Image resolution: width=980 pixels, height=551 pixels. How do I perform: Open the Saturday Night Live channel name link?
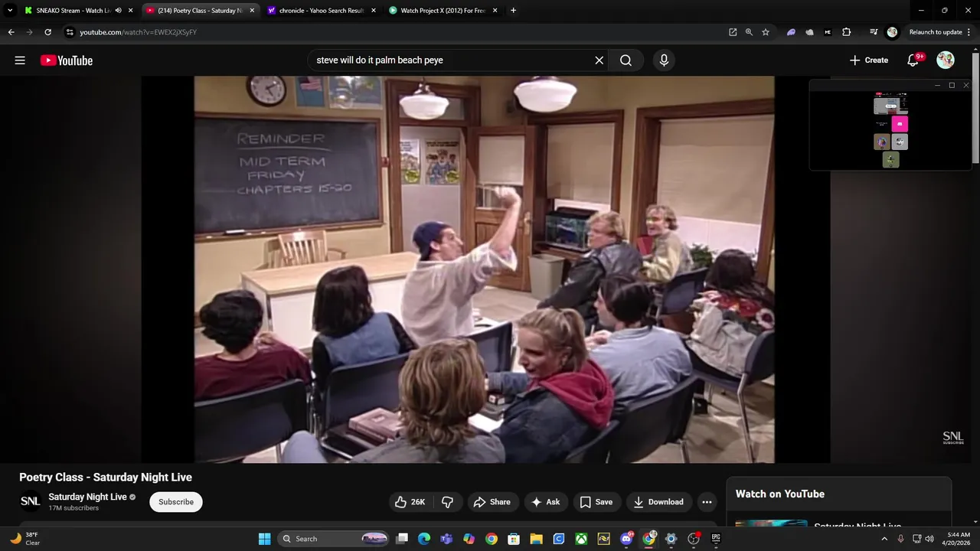[x=87, y=497]
